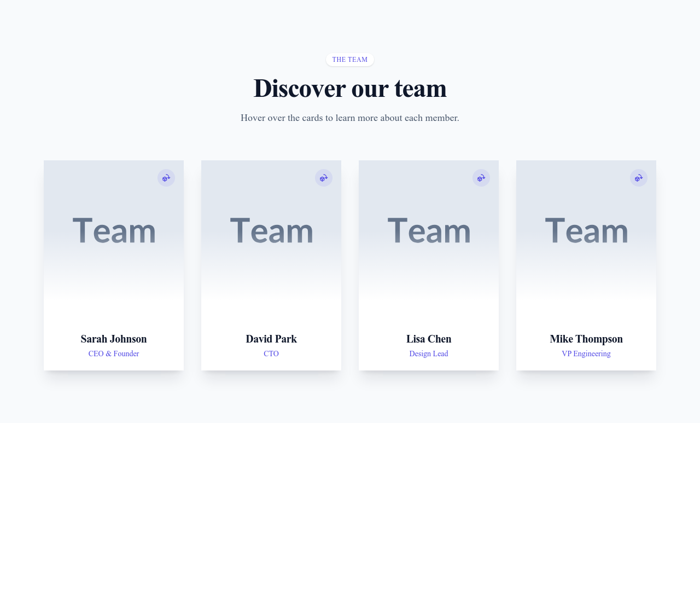Click the flip icon on Lisa Chen's card

(481, 178)
